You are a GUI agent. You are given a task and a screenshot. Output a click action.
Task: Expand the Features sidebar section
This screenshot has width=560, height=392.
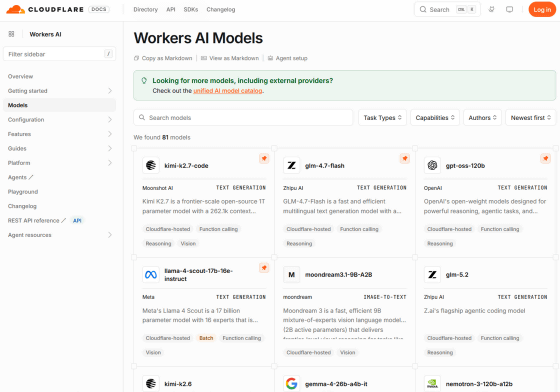click(110, 134)
